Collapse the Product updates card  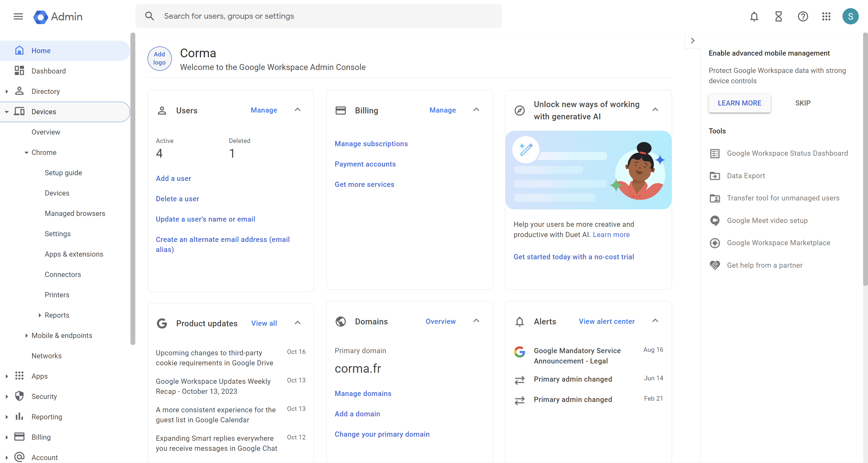pyautogui.click(x=297, y=323)
